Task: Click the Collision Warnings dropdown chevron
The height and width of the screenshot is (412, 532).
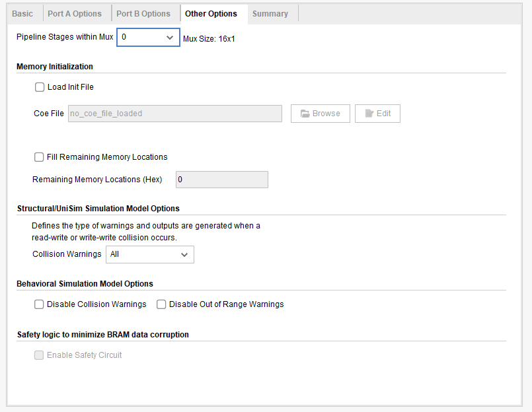Action: 184,254
